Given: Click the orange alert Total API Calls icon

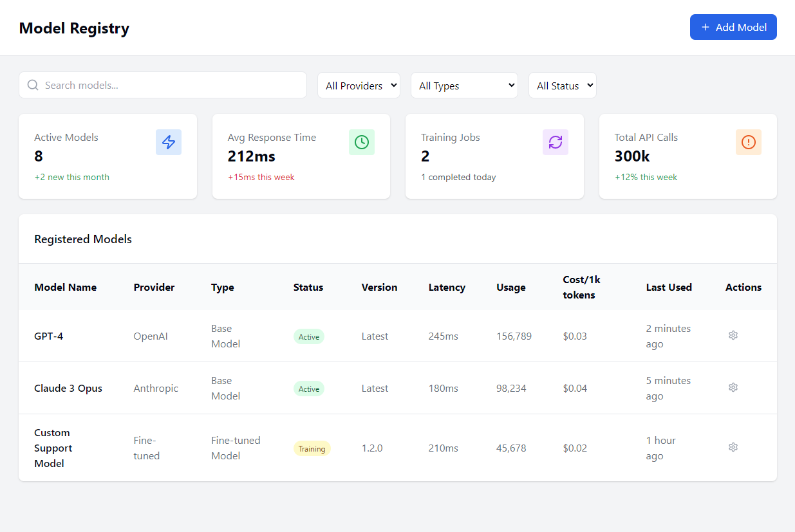Looking at the screenshot, I should pos(748,142).
